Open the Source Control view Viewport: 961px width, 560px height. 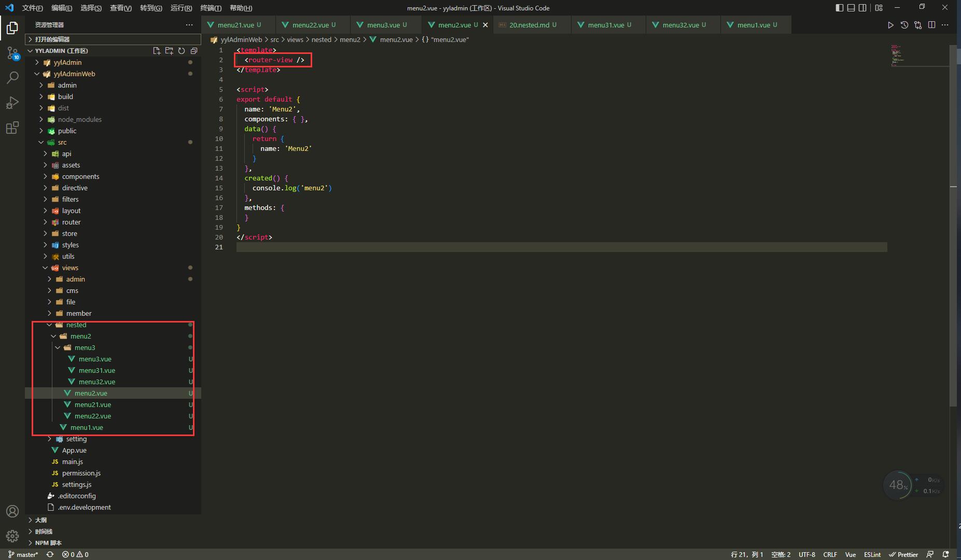pyautogui.click(x=12, y=53)
